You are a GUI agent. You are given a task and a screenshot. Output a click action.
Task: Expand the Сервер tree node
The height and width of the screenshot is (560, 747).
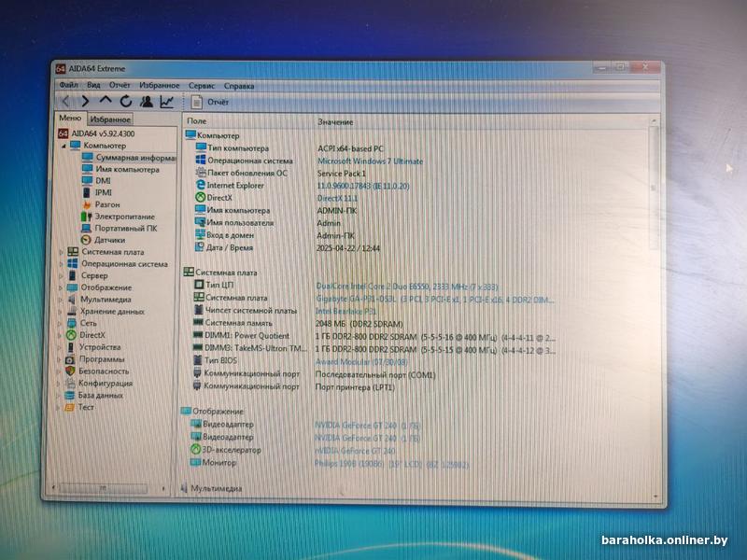(x=61, y=275)
